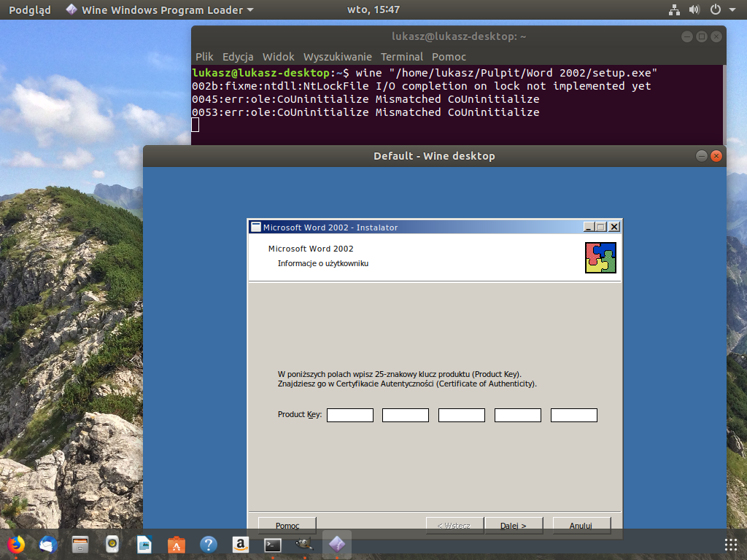The height and width of the screenshot is (560, 747).
Task: Maximize the Word 2002 installer dialog
Action: 601,227
